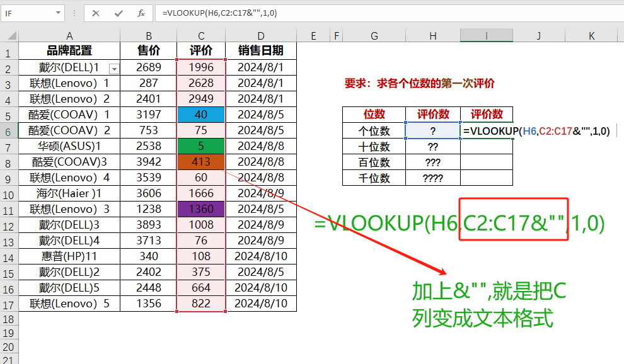Image resolution: width=624 pixels, height=364 pixels.
Task: Select cell 海尔(Haier )1
Action: point(69,193)
